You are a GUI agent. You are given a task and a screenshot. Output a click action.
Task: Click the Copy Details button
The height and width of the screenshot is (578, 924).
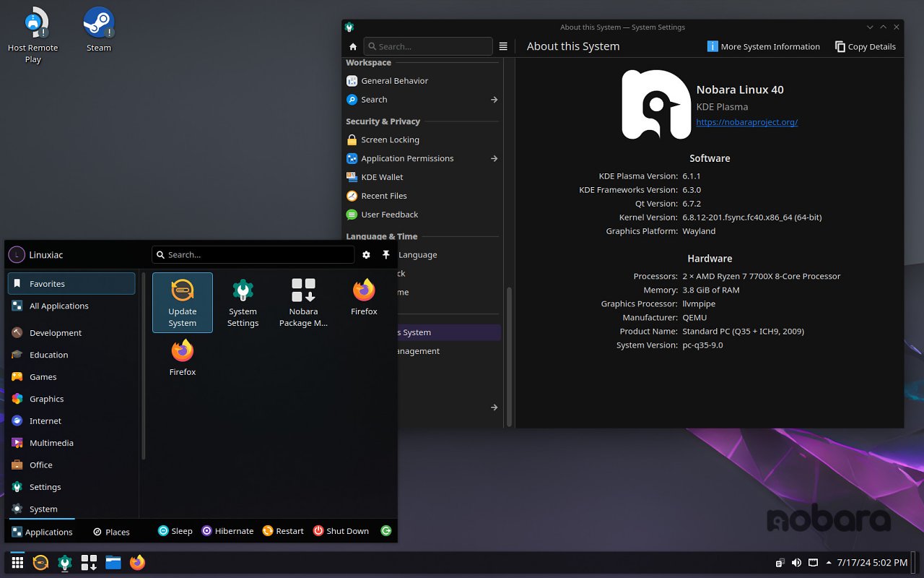[x=865, y=46]
